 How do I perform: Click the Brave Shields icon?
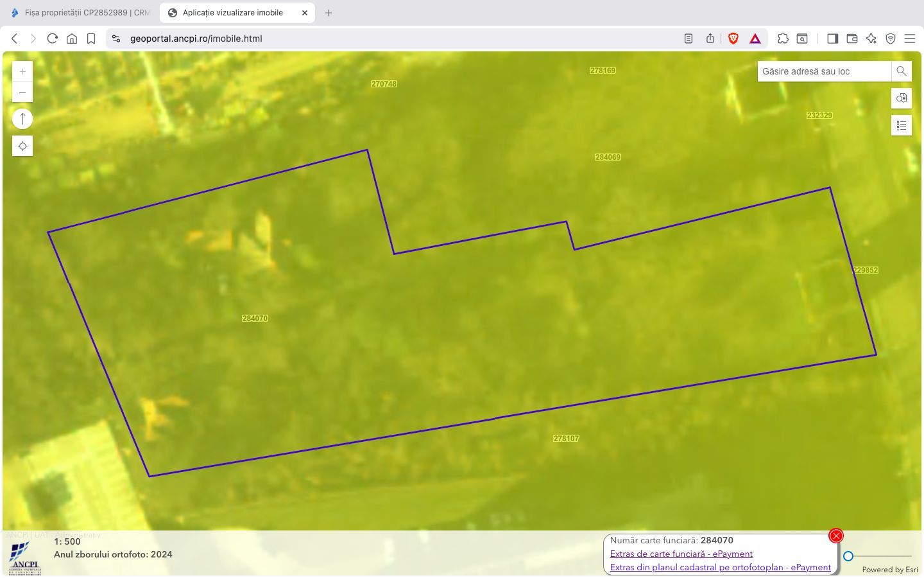point(733,39)
